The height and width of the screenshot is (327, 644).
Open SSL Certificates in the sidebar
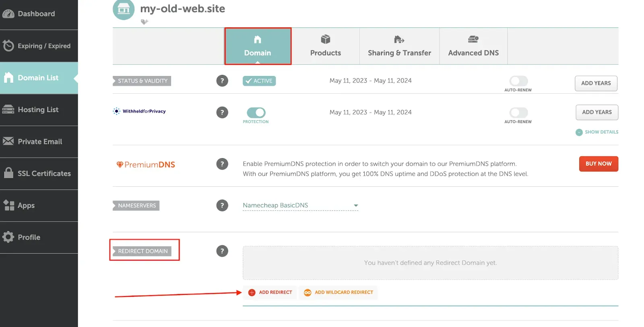click(39, 173)
